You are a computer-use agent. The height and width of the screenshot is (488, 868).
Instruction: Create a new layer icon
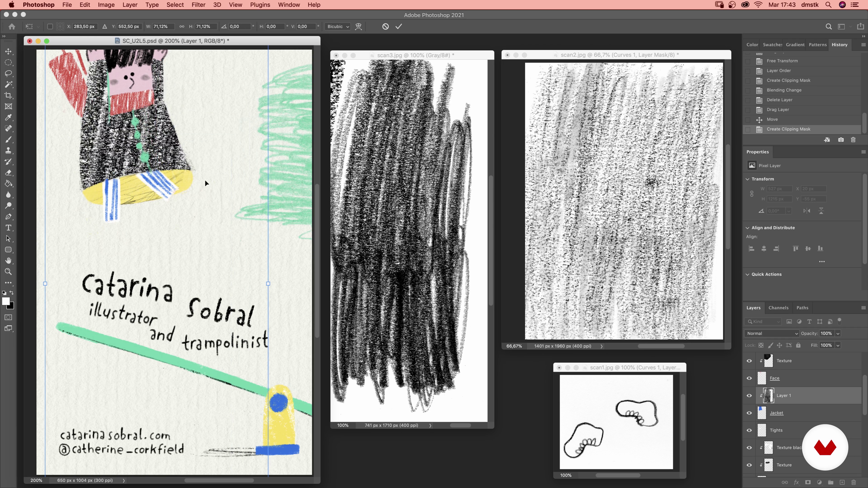pyautogui.click(x=842, y=482)
